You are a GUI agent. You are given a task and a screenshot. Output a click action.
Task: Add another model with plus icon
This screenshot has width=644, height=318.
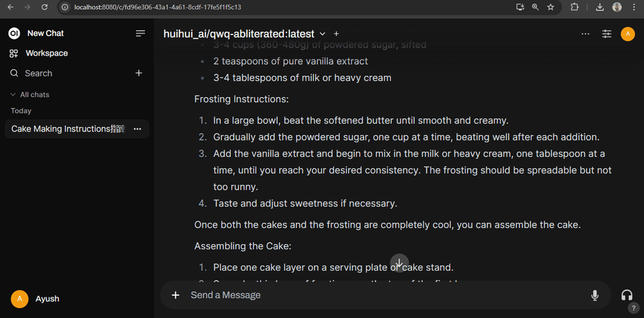(x=336, y=33)
